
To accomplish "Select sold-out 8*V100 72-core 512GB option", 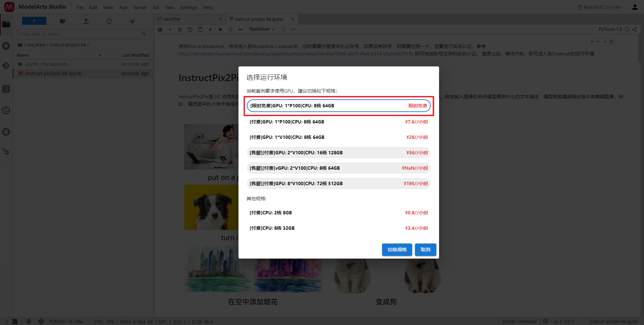I will click(339, 183).
